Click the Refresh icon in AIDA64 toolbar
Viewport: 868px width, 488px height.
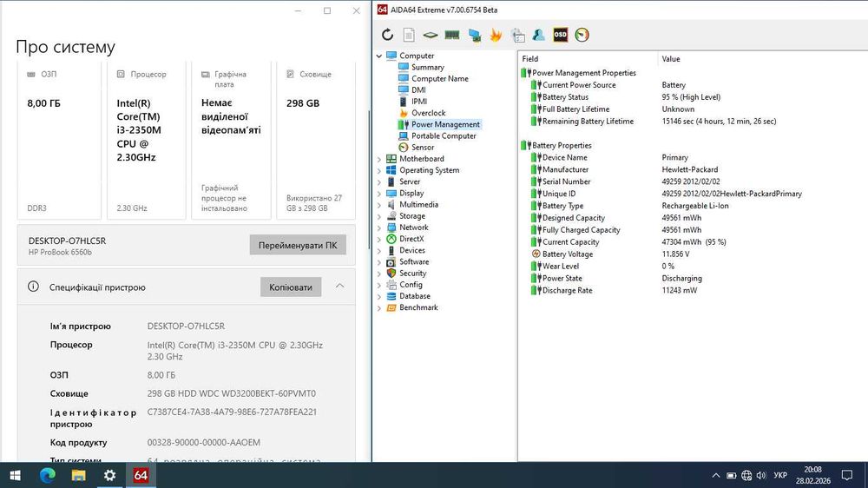pyautogui.click(x=387, y=35)
